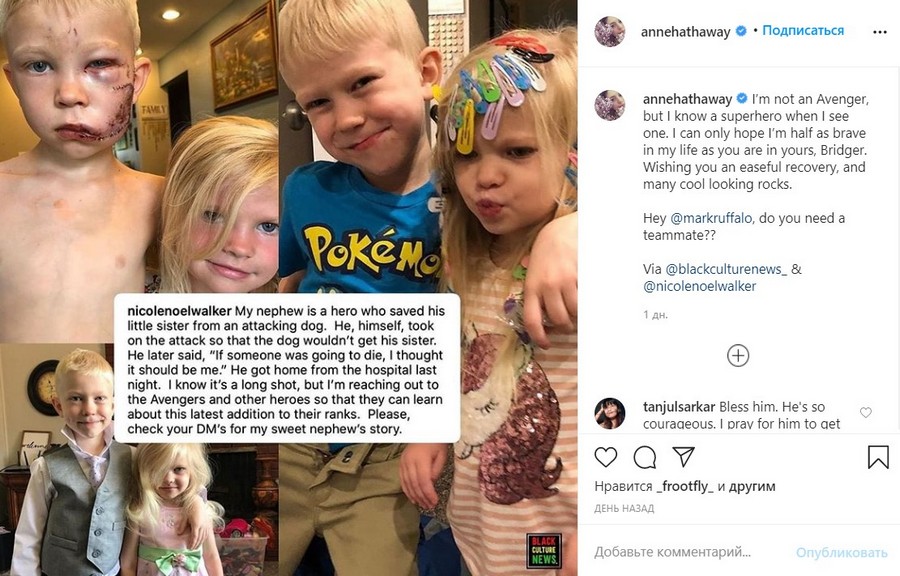Open the tanjulsarkar username link
Image resolution: width=900 pixels, height=576 pixels.
679,407
